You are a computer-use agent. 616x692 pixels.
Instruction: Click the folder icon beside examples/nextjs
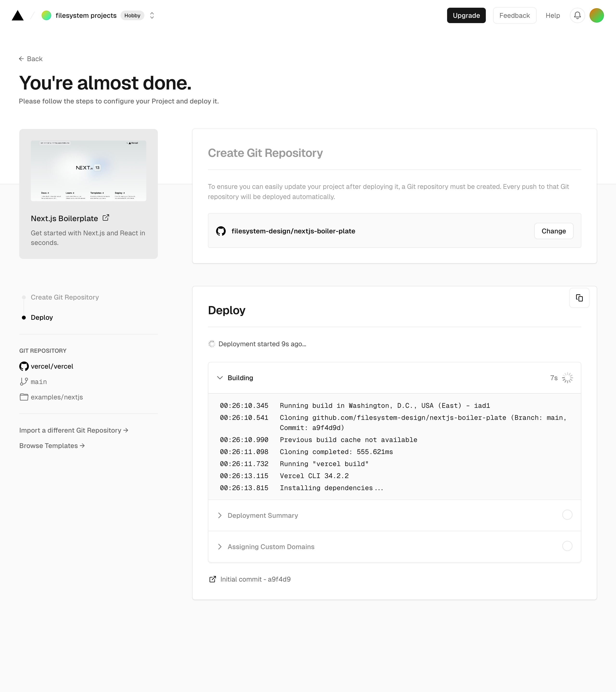[x=24, y=397]
